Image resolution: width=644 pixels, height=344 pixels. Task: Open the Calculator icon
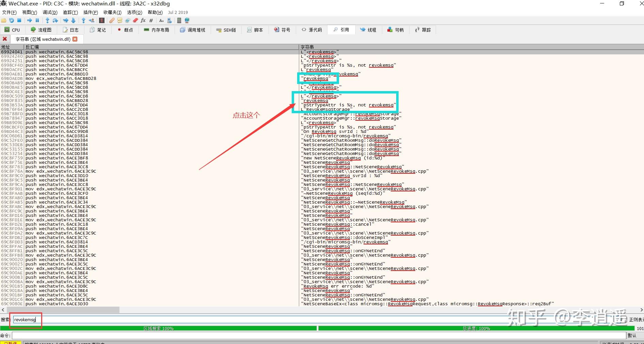[x=179, y=20]
